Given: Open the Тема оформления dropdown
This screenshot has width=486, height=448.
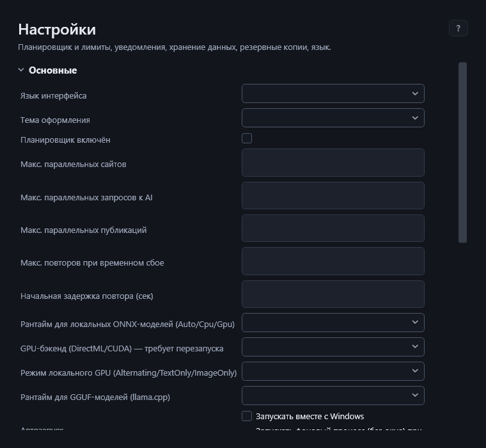Looking at the screenshot, I should click(333, 118).
